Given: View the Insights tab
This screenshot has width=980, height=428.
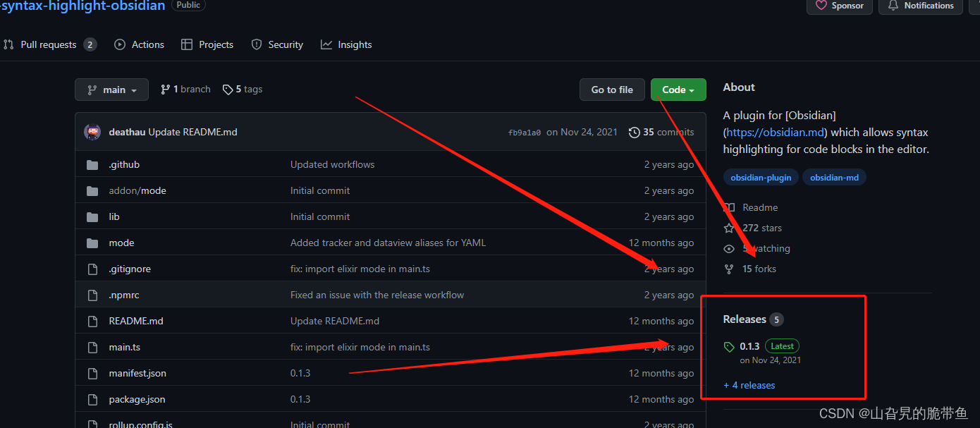Looking at the screenshot, I should [346, 44].
